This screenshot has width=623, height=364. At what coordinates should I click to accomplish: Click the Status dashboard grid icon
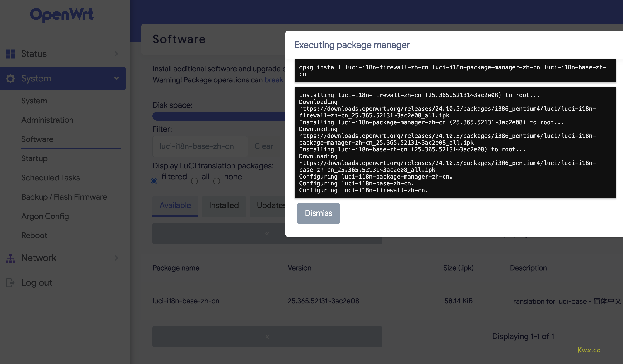point(10,54)
